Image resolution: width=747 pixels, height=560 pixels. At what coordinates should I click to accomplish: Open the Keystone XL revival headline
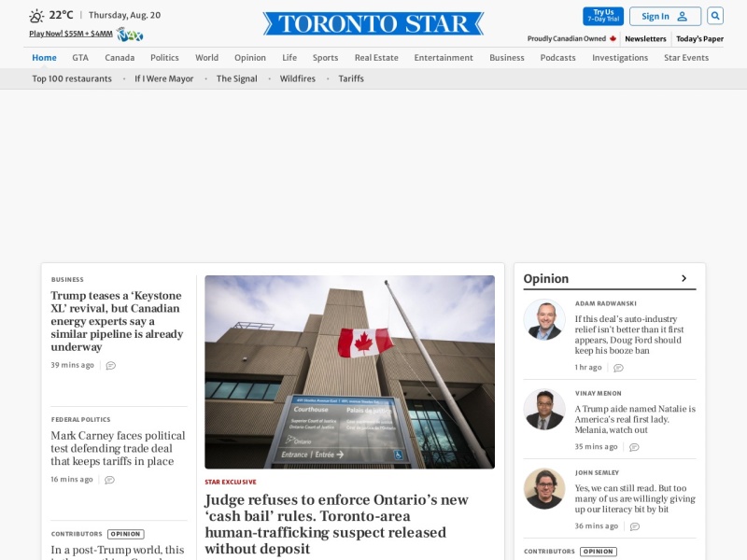(x=118, y=321)
